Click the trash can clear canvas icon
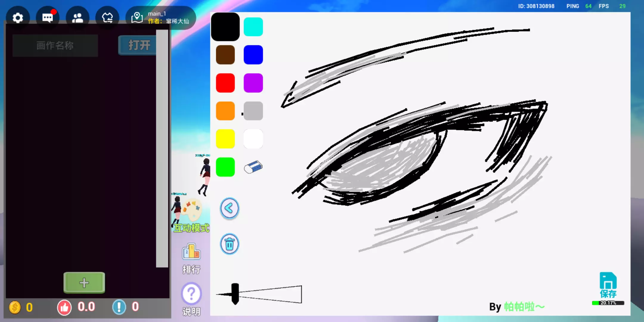The width and height of the screenshot is (644, 322). coord(229,244)
